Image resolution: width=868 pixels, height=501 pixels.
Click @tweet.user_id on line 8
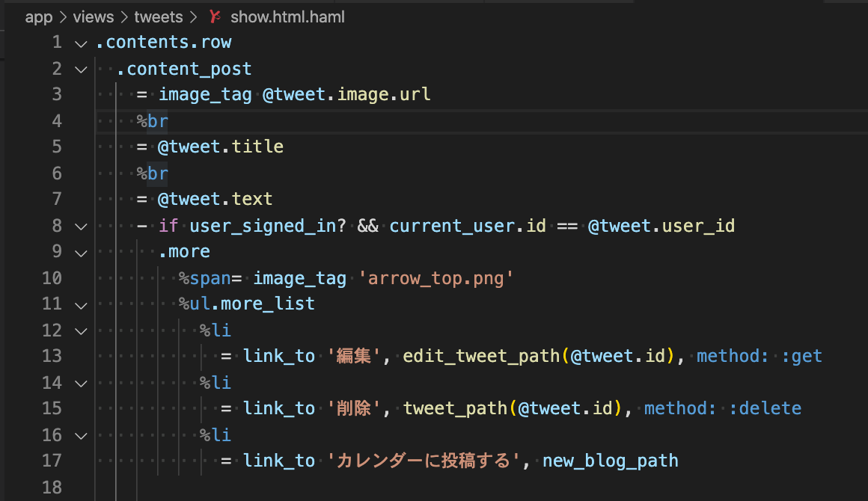(x=661, y=226)
